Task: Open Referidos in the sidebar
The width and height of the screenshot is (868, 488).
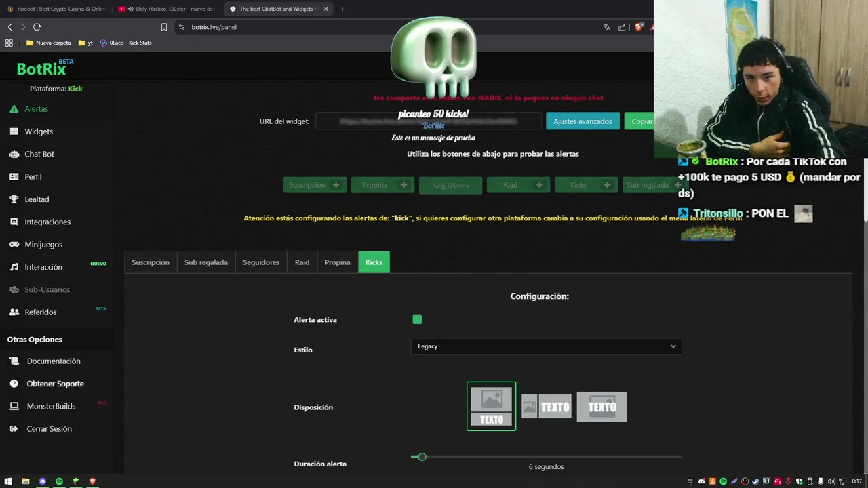Action: click(41, 312)
